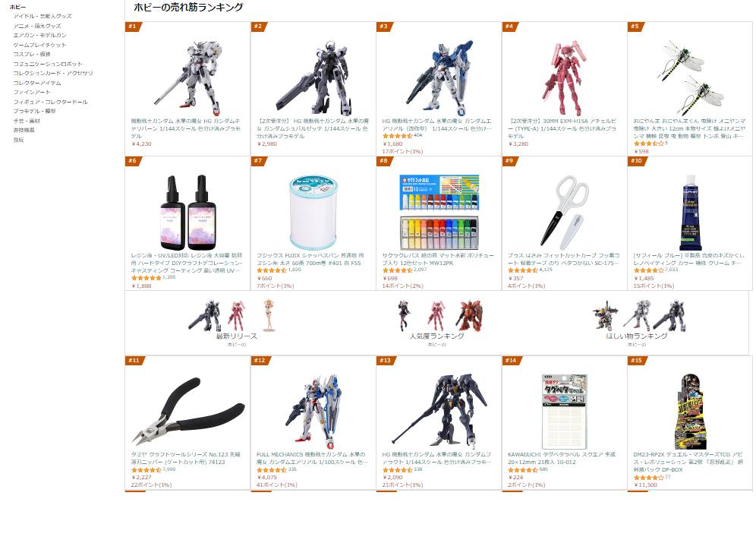756x540 pixels.
Task: Click the FULL MECHANICS Gundam Aerial product title
Action: point(313,458)
